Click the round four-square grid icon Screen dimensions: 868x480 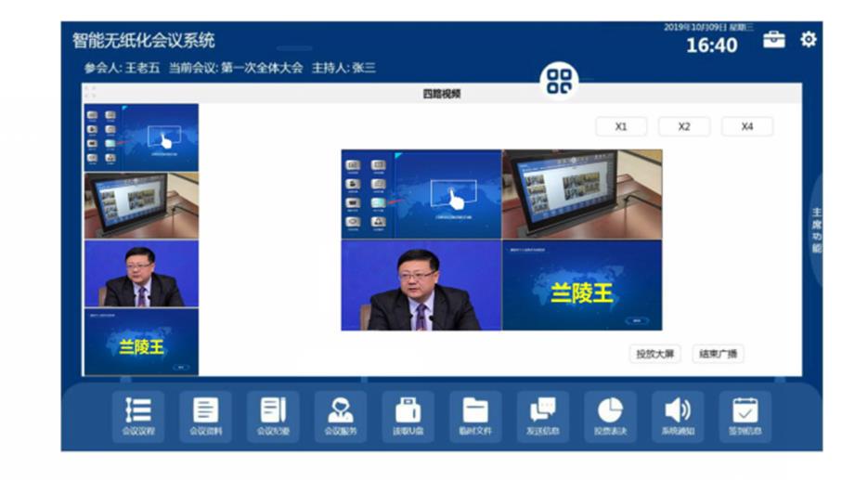559,82
